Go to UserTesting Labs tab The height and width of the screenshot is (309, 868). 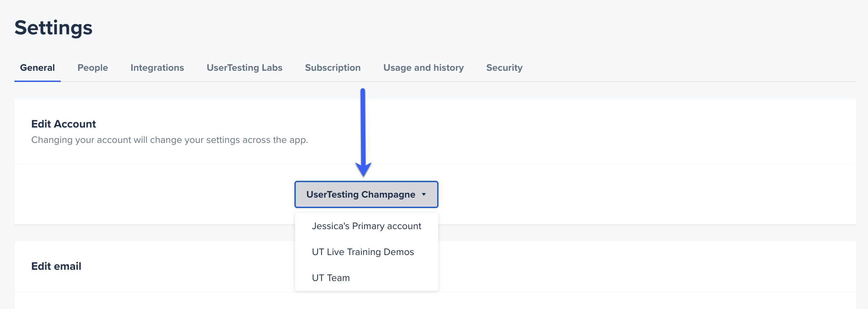[x=245, y=68]
